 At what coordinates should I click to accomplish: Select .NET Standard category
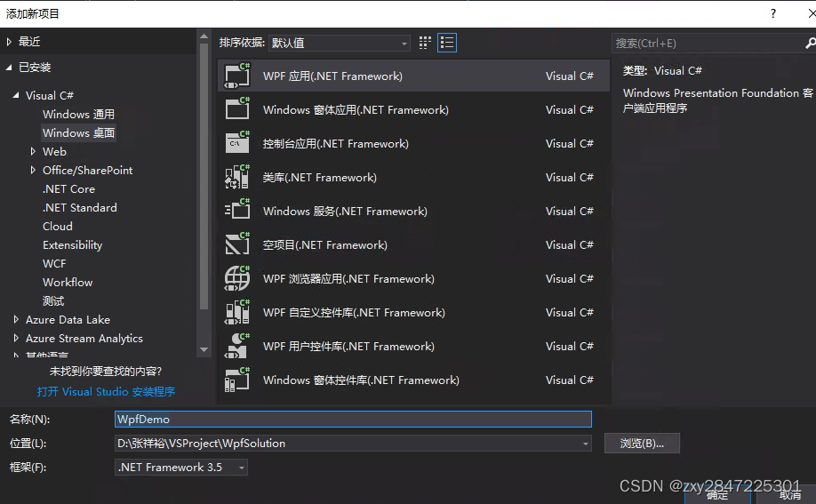click(x=80, y=208)
